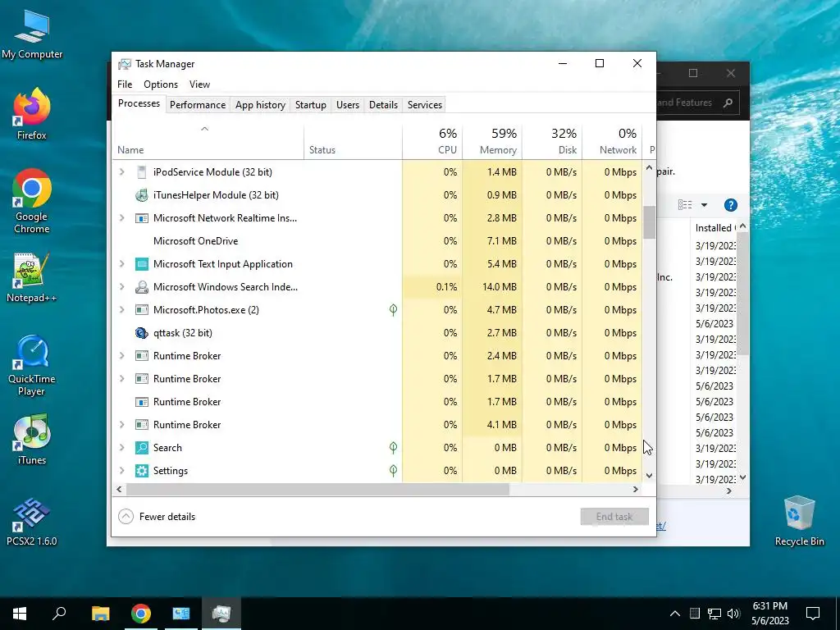Click the green leaf icon on Search row

[x=393, y=447]
